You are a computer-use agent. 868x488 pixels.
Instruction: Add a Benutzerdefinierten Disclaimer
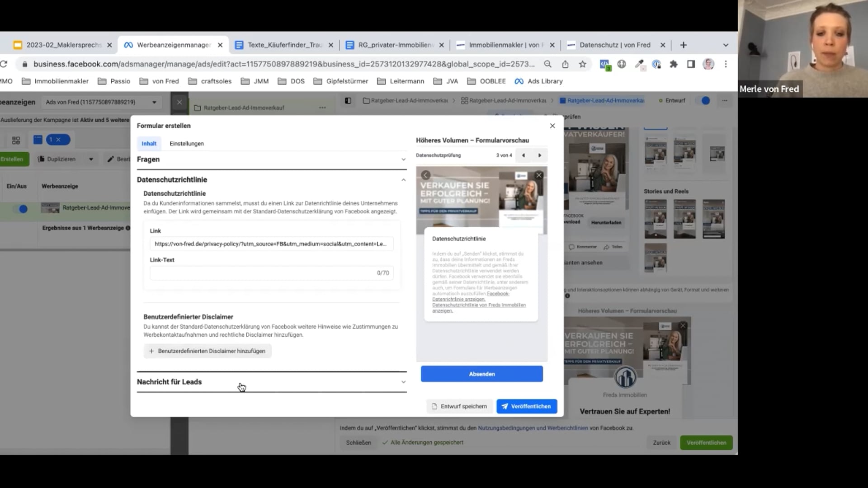coord(208,351)
